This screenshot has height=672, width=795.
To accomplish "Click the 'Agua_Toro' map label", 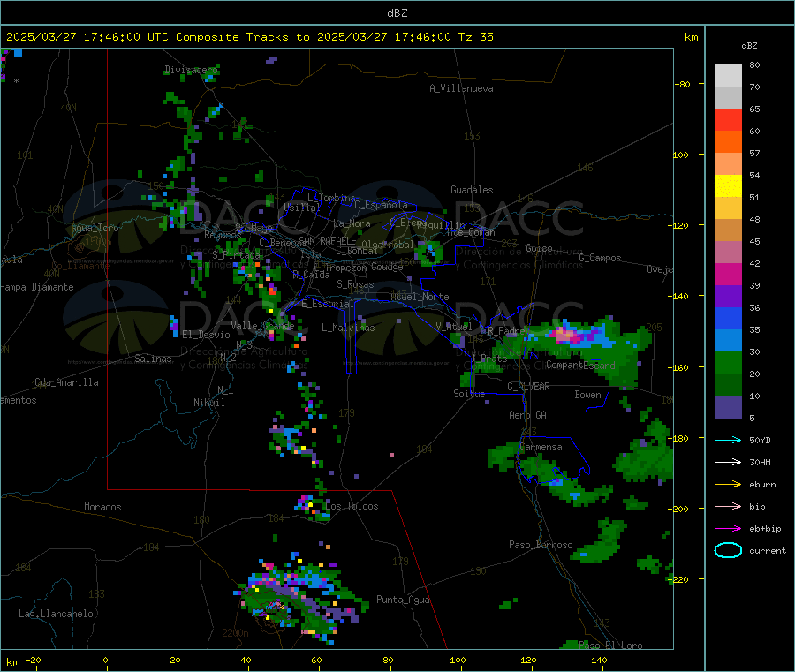I will pyautogui.click(x=95, y=228).
